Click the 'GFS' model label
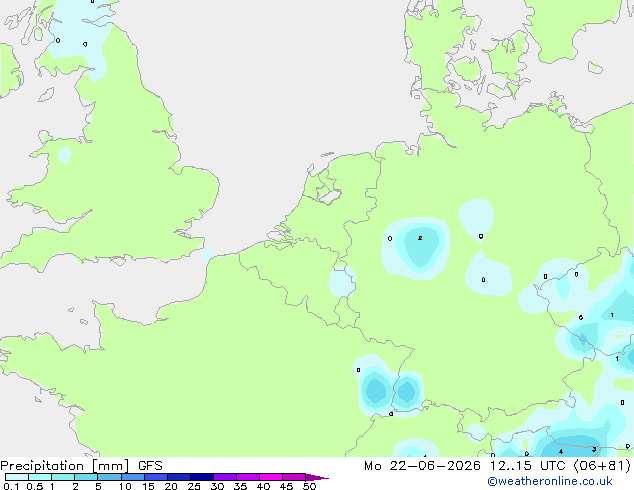This screenshot has height=490, width=634. (150, 466)
